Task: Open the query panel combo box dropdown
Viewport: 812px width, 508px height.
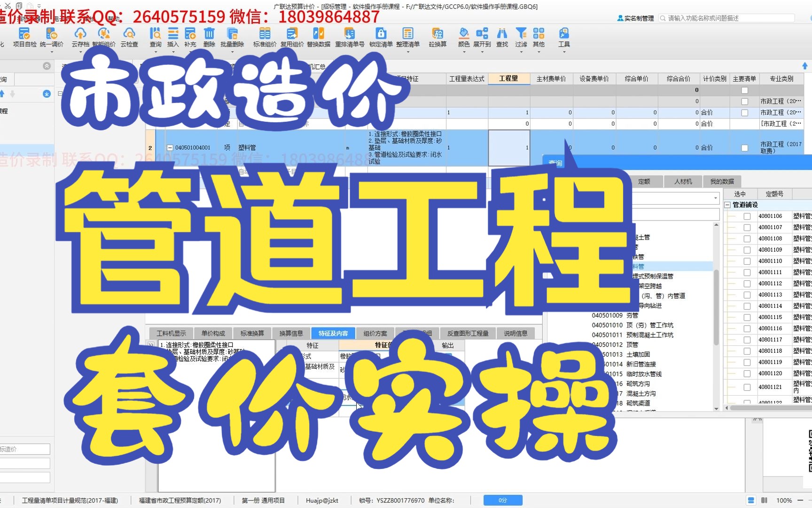Action: pyautogui.click(x=715, y=198)
